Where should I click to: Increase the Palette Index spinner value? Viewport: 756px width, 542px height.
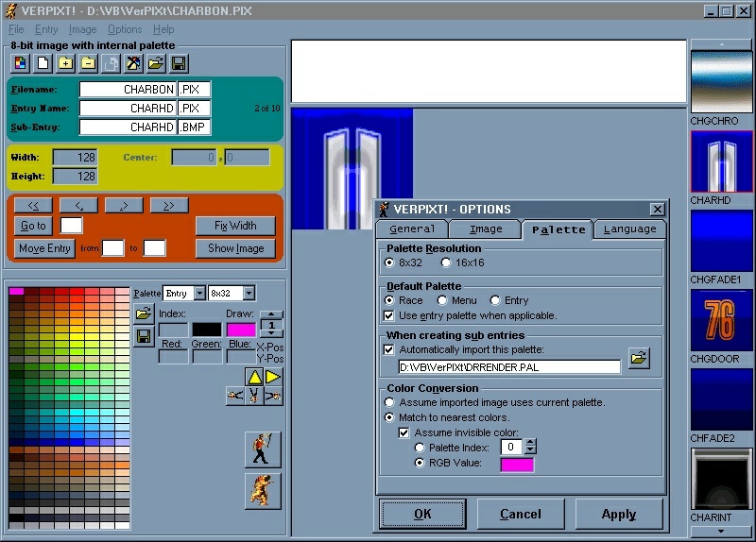coord(530,443)
